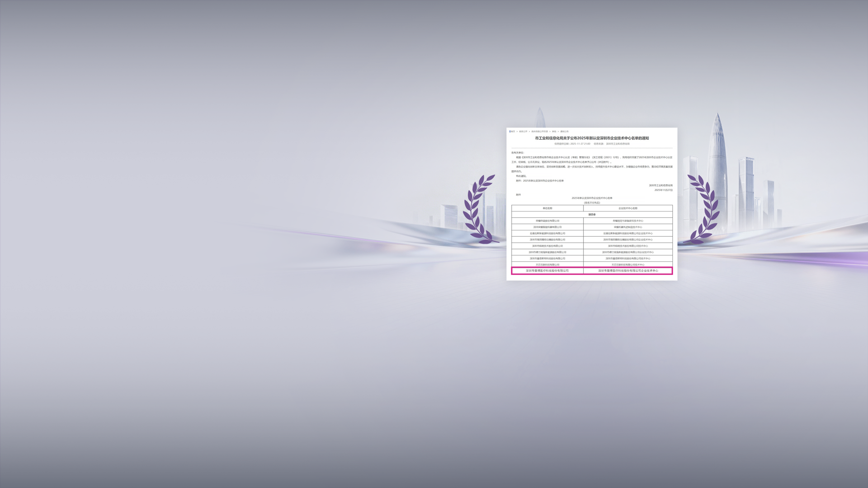This screenshot has height=488, width=868.
Task: Click the 2025年11月27日 signature date
Action: pos(663,190)
